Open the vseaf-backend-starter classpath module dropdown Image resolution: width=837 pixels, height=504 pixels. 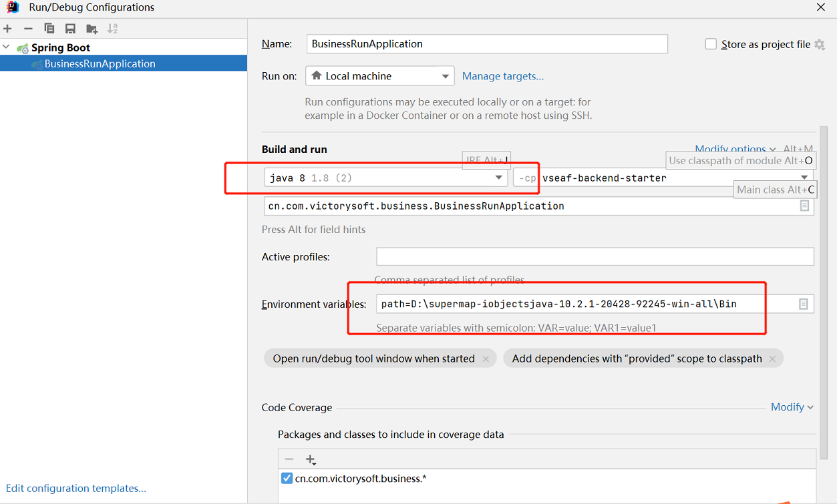804,178
